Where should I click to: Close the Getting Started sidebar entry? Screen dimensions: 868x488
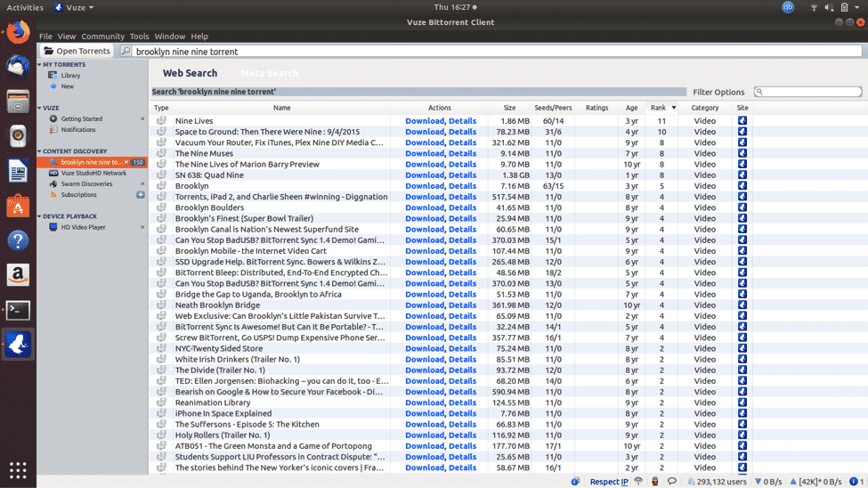click(142, 119)
